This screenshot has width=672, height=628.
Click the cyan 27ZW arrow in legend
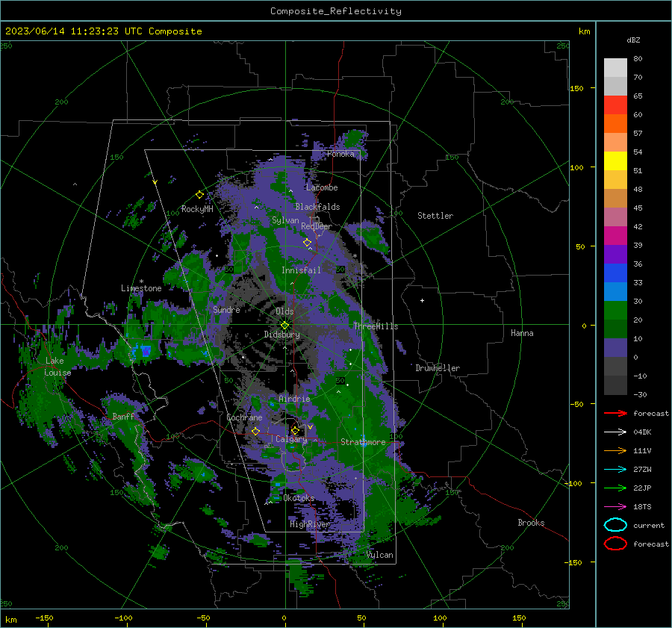pos(615,470)
